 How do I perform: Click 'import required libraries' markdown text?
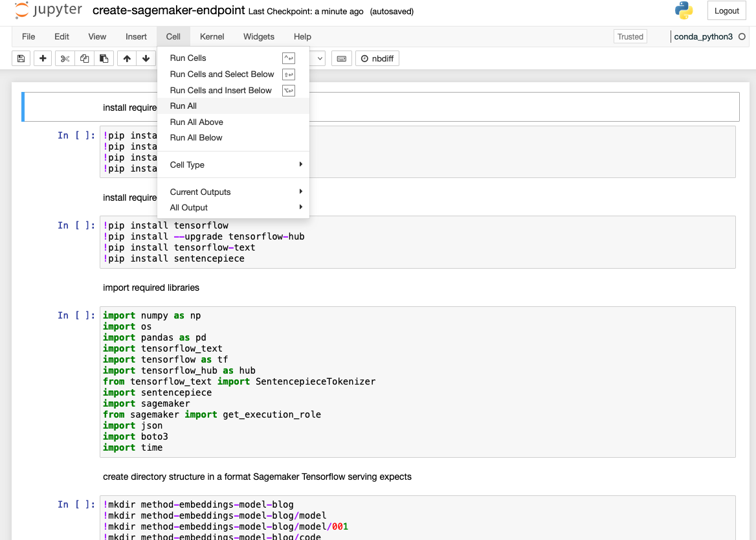click(x=151, y=288)
